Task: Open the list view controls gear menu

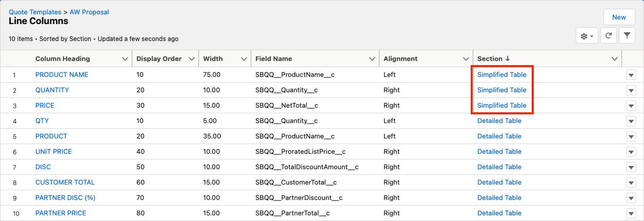Action: (x=587, y=36)
